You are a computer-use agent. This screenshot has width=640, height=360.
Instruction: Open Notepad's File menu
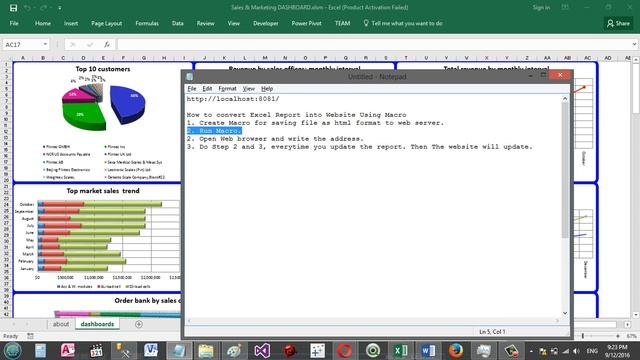tap(191, 89)
